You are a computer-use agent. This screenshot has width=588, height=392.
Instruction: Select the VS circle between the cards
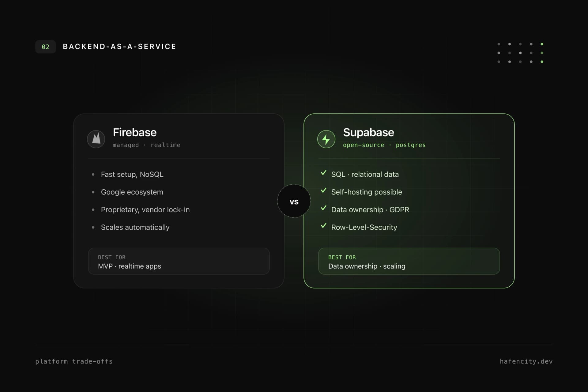(294, 201)
